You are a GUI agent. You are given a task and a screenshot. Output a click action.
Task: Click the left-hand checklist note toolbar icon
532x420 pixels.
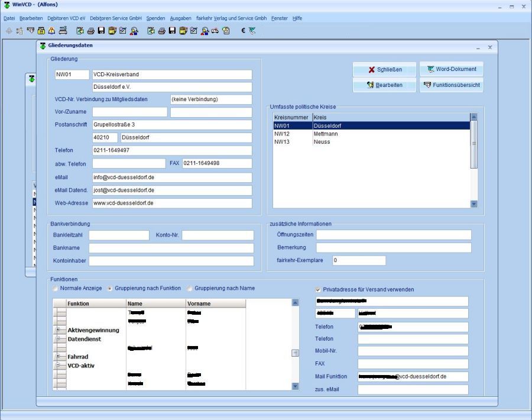point(123,31)
